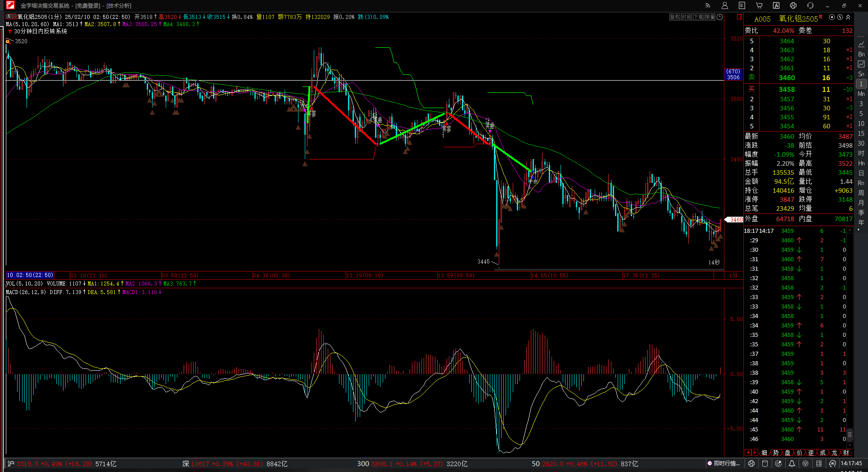Select the boxed candlestick chart icon

(861, 64)
